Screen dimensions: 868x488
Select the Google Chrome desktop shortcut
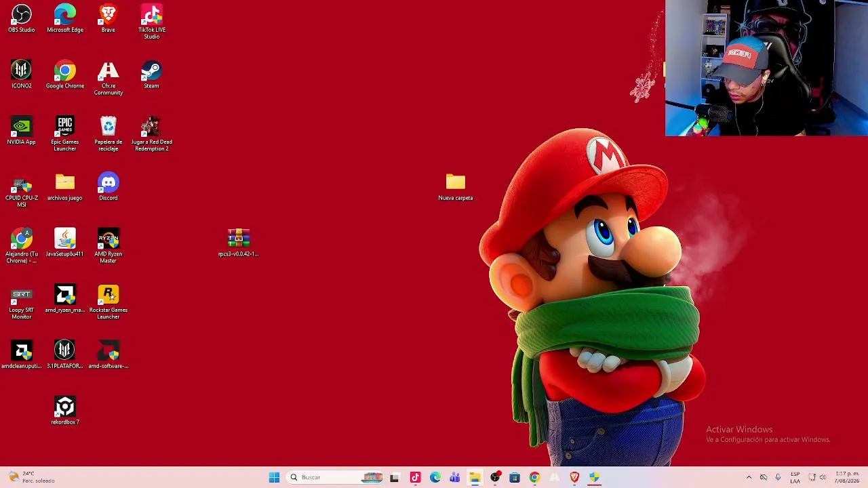click(65, 75)
